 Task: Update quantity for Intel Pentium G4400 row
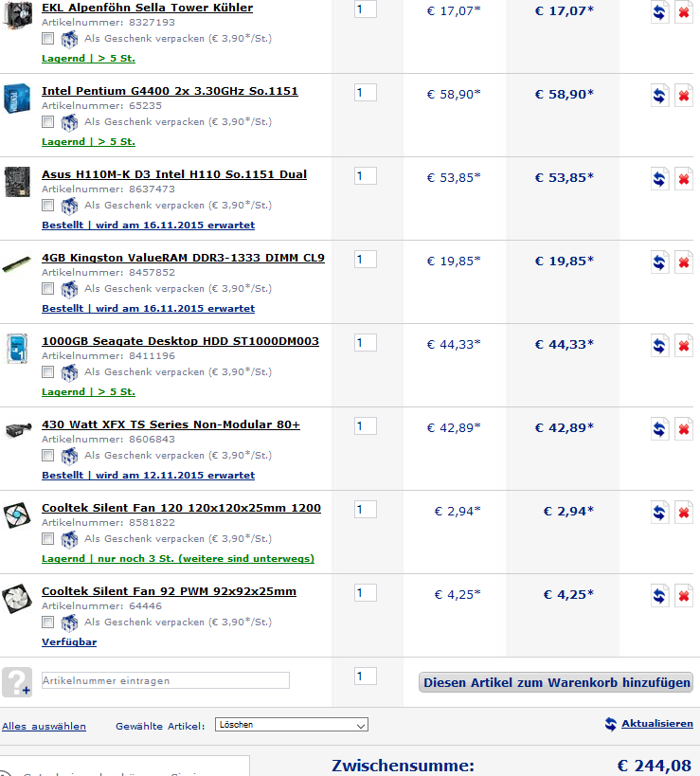point(659,96)
